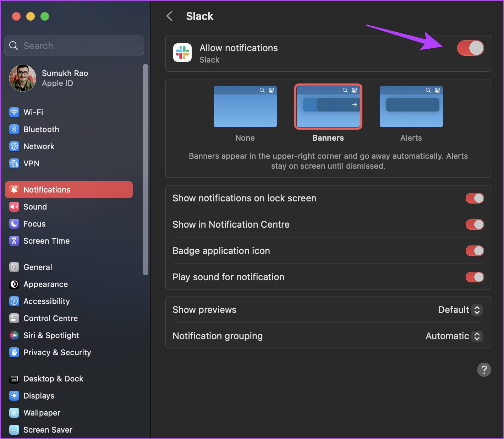The width and height of the screenshot is (504, 439).
Task: Click the Appearance icon
Action: point(14,284)
